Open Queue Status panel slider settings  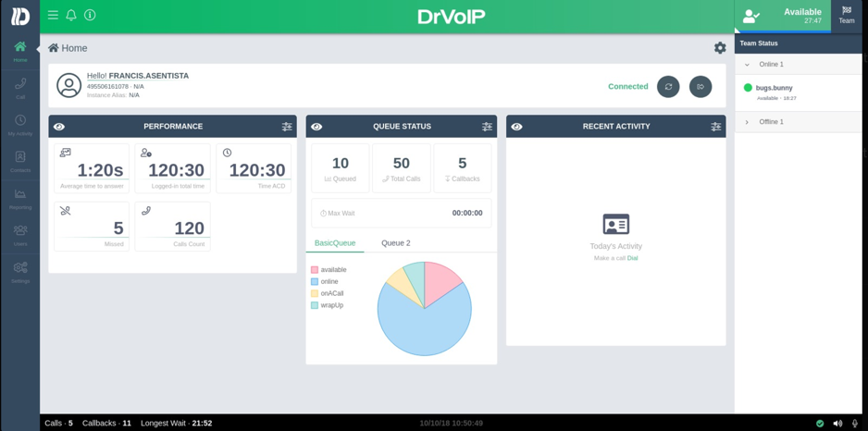click(487, 126)
